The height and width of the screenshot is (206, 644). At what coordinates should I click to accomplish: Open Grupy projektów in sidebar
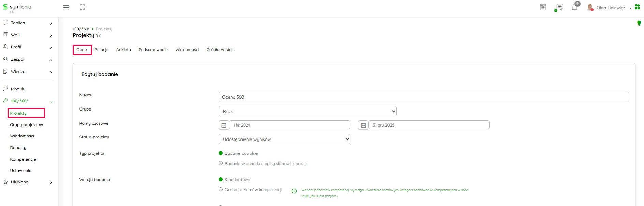click(x=27, y=125)
